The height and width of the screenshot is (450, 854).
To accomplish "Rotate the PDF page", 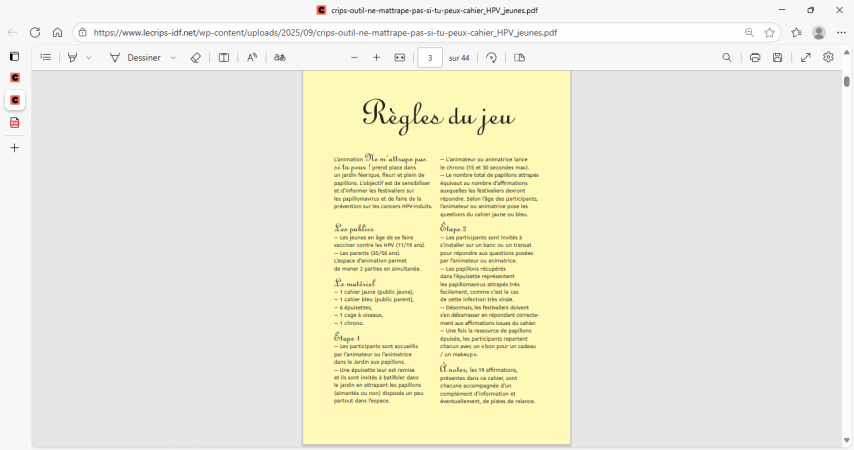I will point(491,58).
